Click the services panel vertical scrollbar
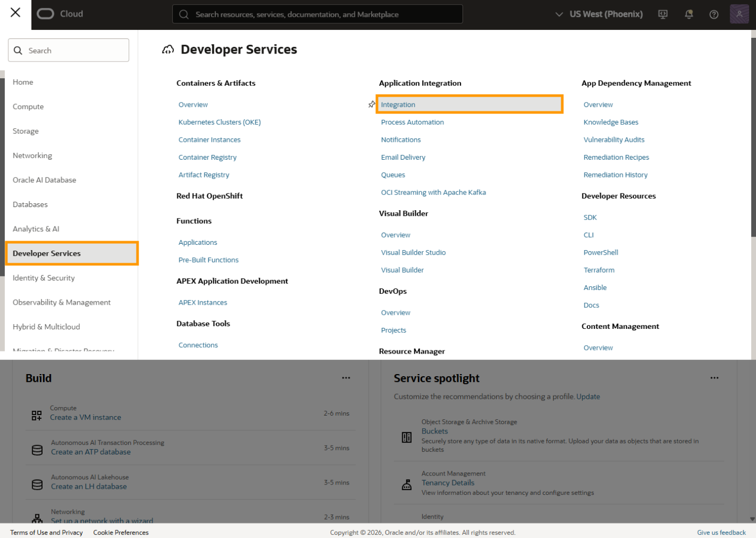Image resolution: width=756 pixels, height=538 pixels. (x=753, y=137)
